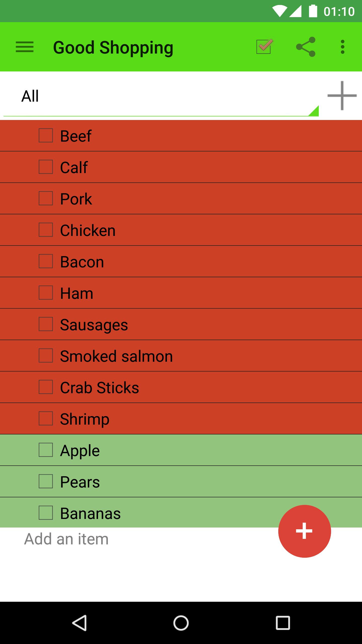The width and height of the screenshot is (362, 644).
Task: Check off the Shrimp checkbox
Action: (x=46, y=418)
